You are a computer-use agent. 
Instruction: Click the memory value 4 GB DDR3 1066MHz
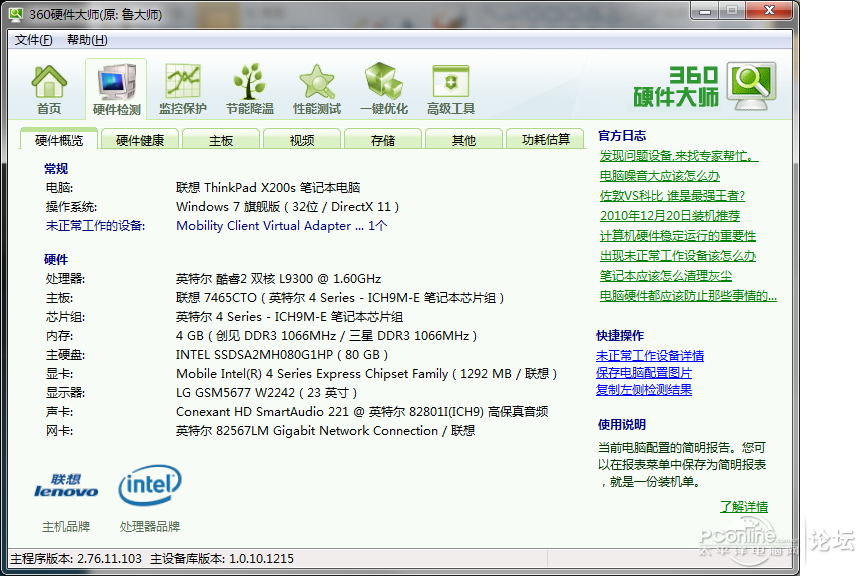[326, 336]
